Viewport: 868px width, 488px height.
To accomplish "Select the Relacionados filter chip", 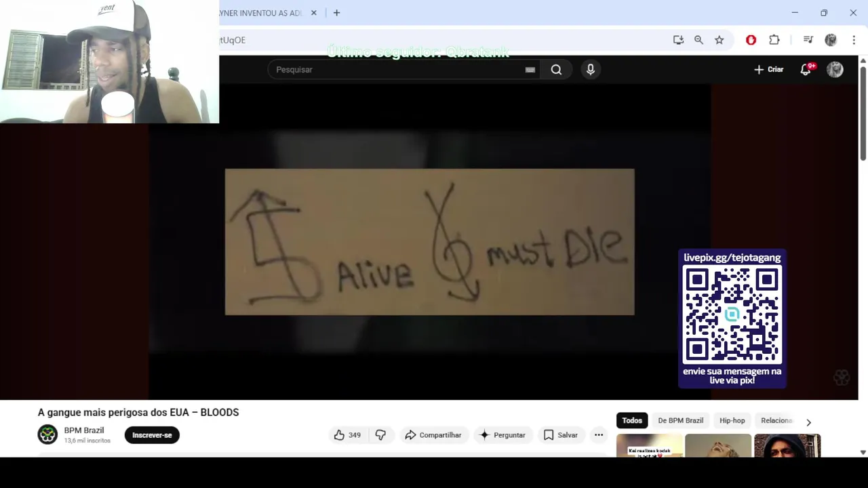I will pyautogui.click(x=776, y=420).
